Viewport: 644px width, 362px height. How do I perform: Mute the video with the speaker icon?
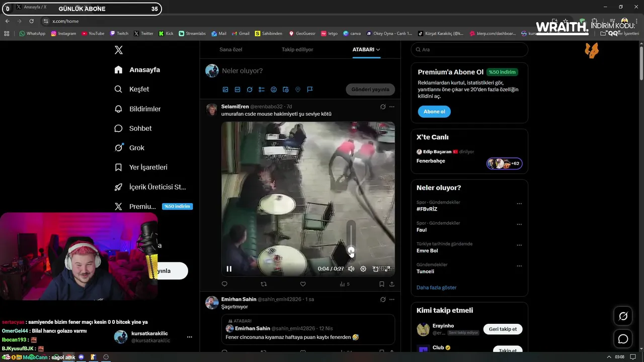[351, 269]
